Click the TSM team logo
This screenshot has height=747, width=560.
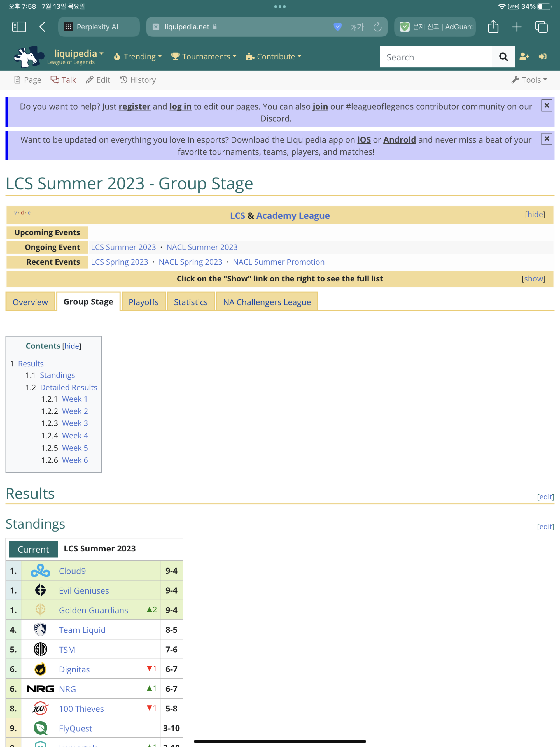(x=40, y=649)
